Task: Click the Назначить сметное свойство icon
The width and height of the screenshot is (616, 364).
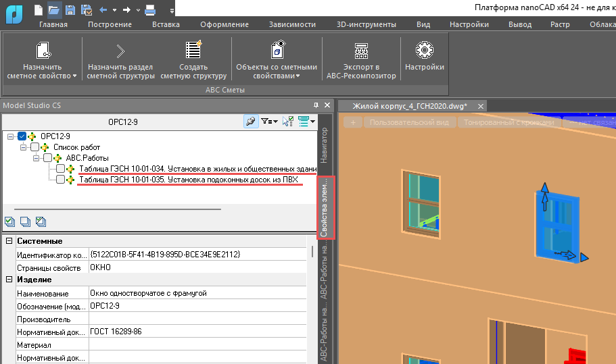Action: (43, 50)
